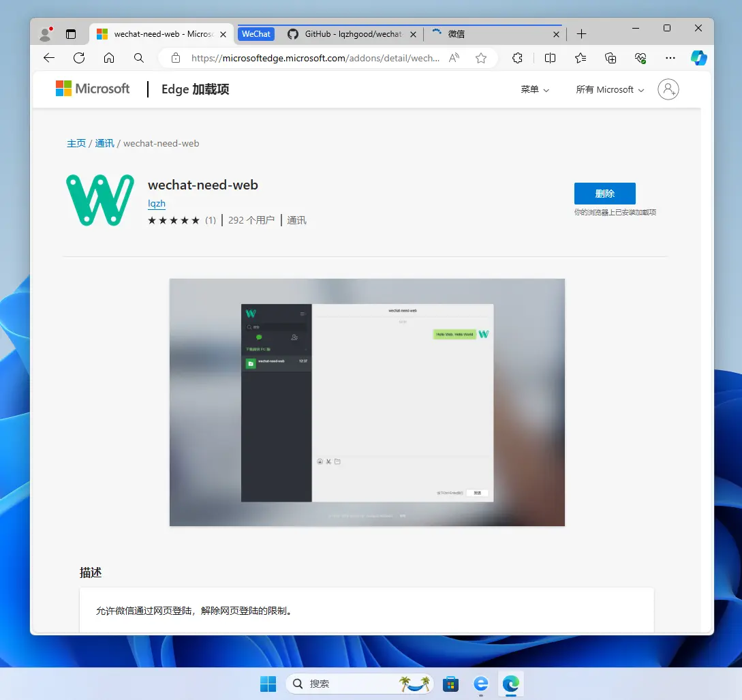Open the Settings and more menu

pos(670,58)
